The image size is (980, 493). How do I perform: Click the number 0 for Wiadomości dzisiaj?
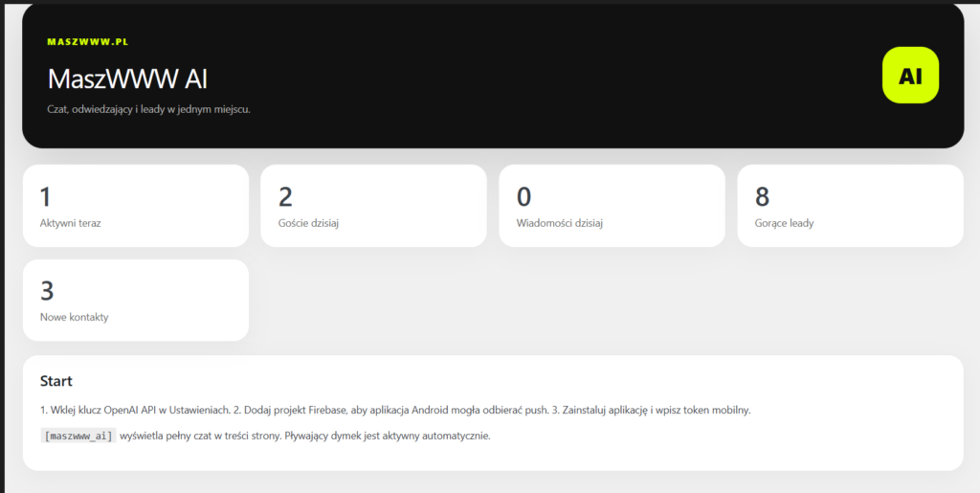[523, 197]
